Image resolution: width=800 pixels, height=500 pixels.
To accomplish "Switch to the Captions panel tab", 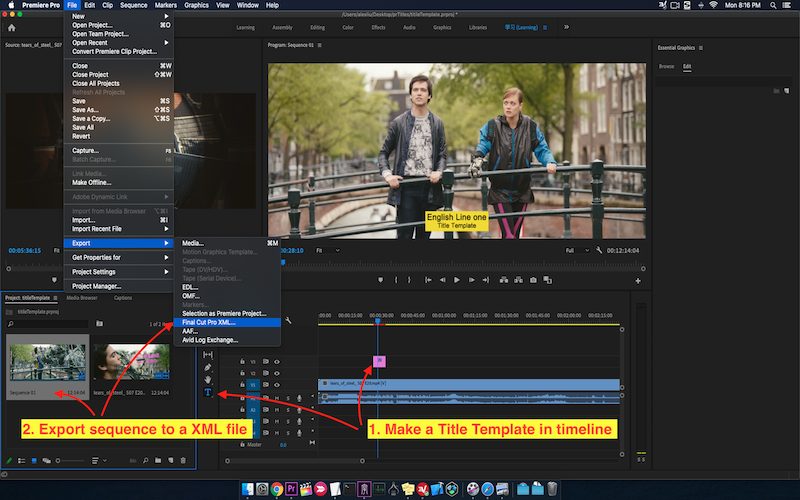I will (x=123, y=298).
